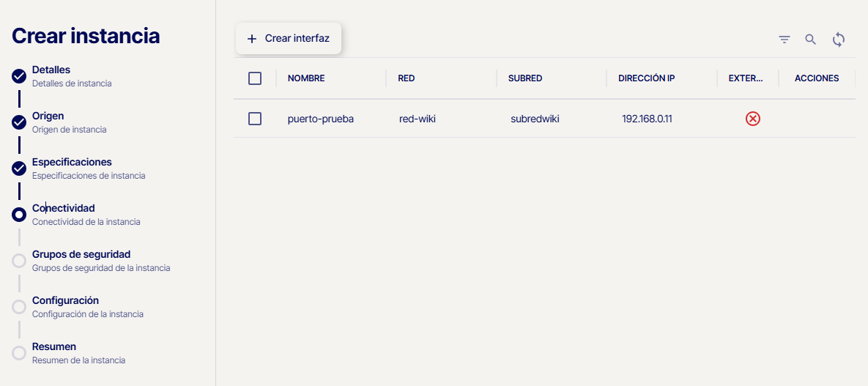Refresh the interfaces table
This screenshot has height=386, width=868.
[839, 40]
